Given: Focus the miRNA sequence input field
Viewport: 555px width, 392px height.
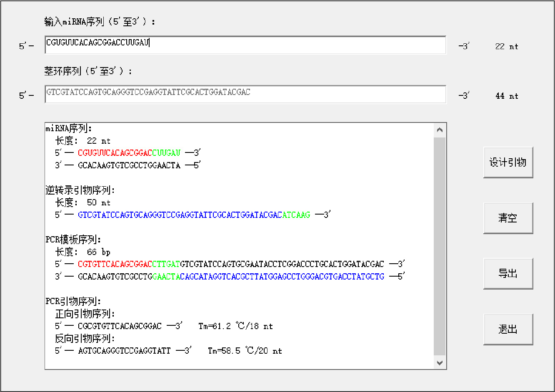Looking at the screenshot, I should 245,45.
